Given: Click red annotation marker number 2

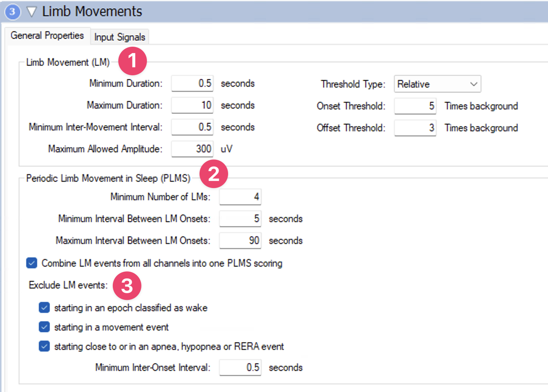Looking at the screenshot, I should [213, 174].
